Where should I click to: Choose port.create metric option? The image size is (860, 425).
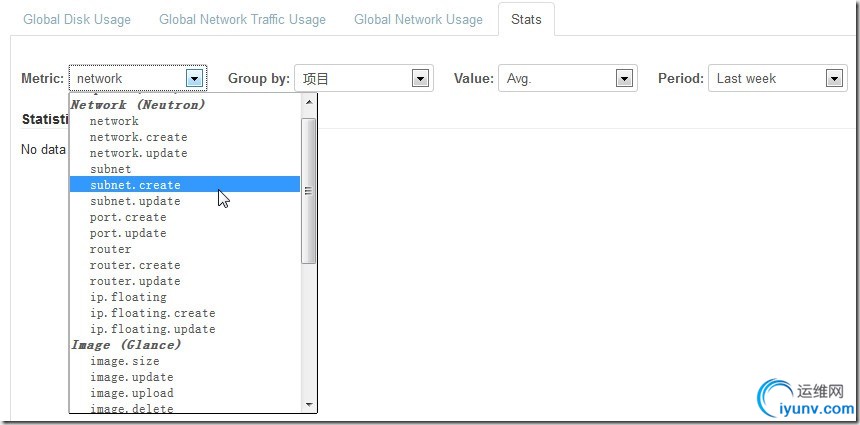tap(128, 217)
